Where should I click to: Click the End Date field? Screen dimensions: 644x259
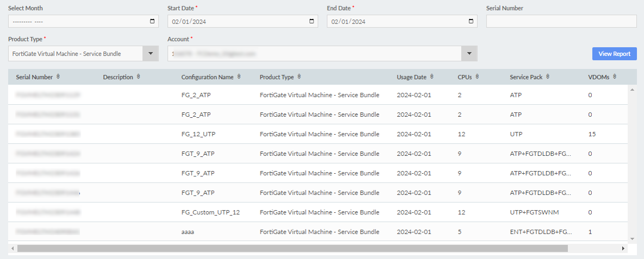(402, 21)
